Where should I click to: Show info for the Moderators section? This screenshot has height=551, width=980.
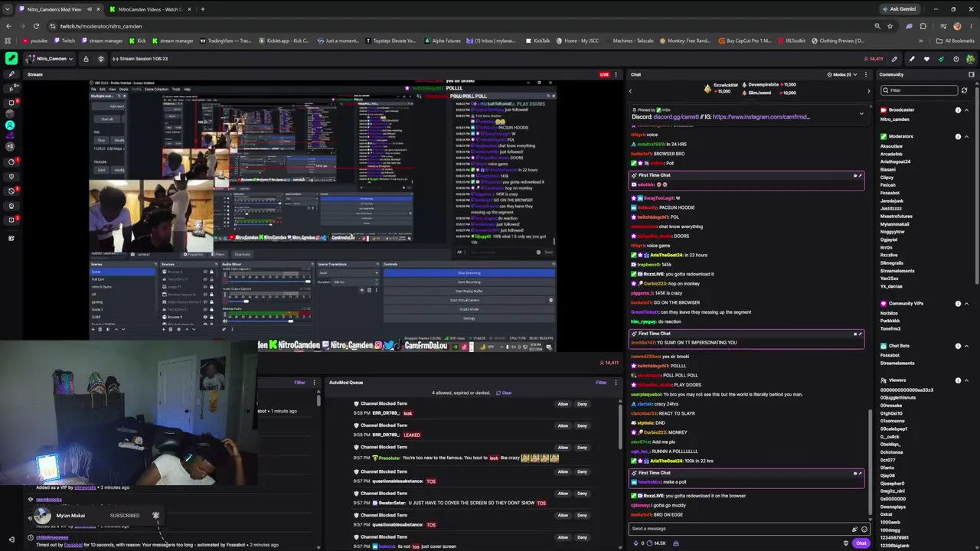click(x=958, y=136)
